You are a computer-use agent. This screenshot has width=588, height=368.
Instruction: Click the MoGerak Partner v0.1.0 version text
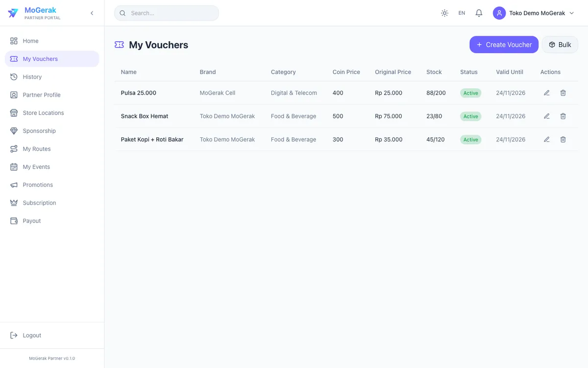pyautogui.click(x=52, y=359)
